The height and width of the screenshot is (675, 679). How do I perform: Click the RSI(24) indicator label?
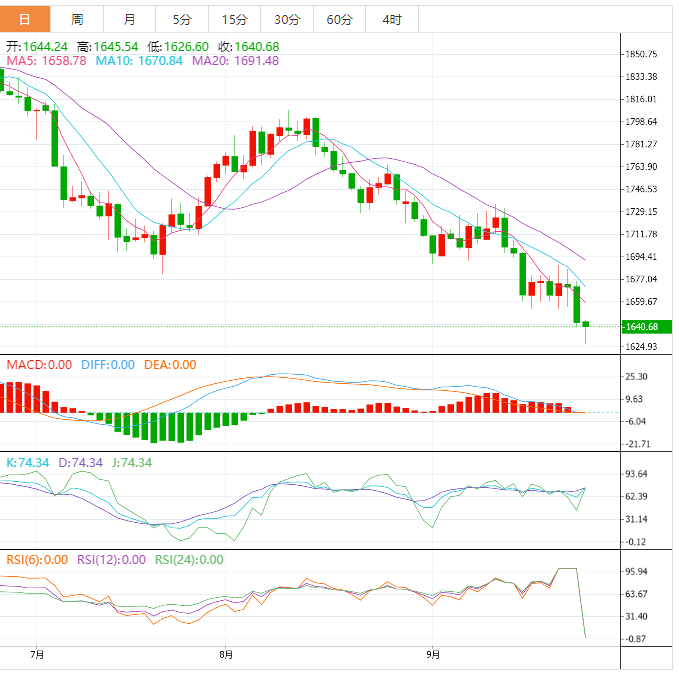[x=189, y=560]
